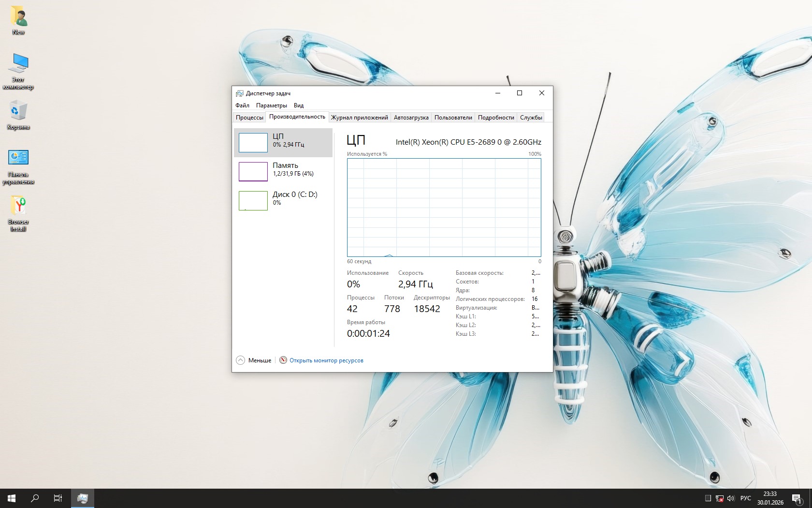Switch to the Процессы tab
The image size is (812, 508).
249,118
